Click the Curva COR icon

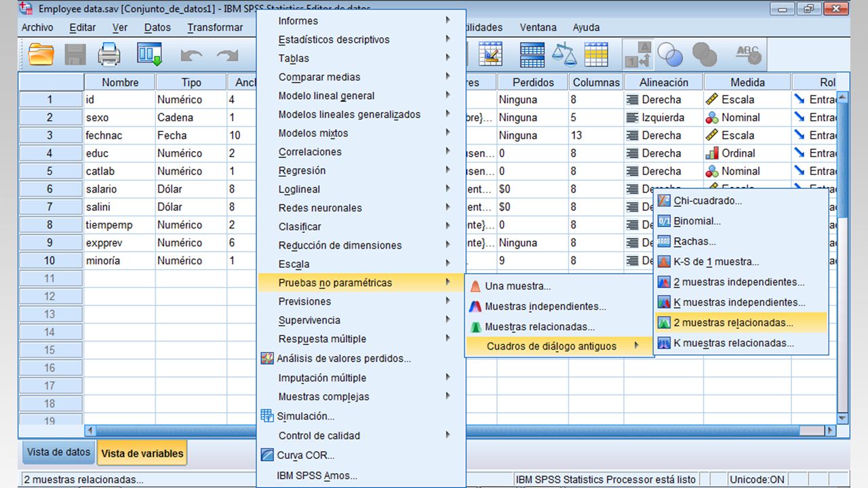click(267, 455)
